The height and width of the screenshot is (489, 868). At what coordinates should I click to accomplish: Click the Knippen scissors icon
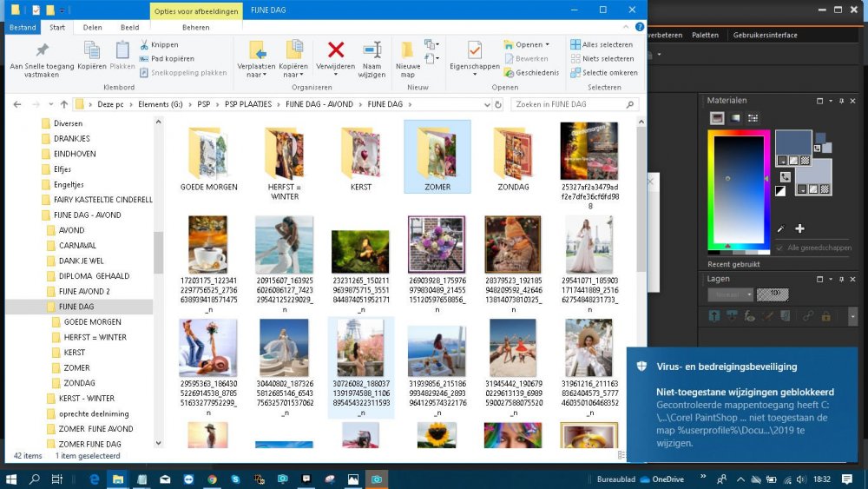click(144, 44)
